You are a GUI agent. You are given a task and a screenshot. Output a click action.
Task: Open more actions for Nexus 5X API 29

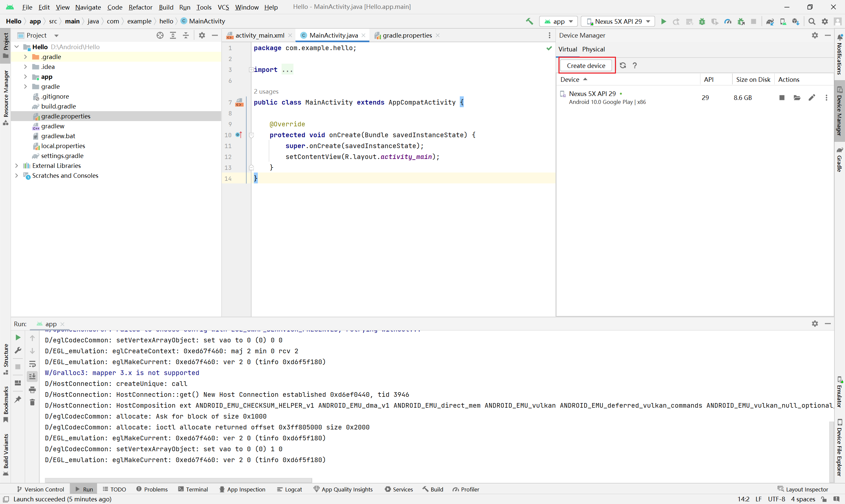(x=826, y=98)
